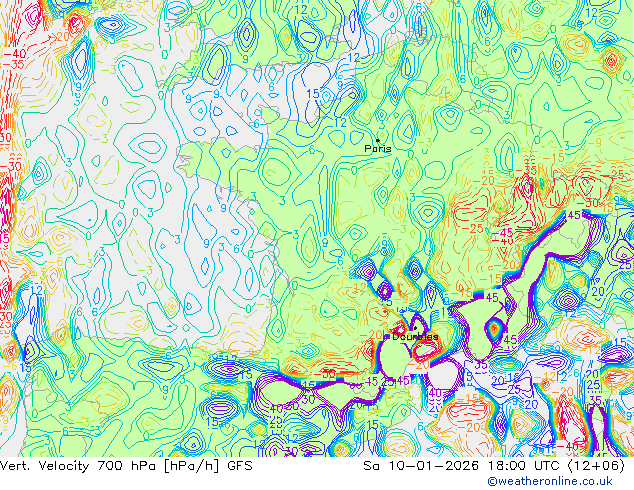Click the black dot marking Paris
Viewport: 634px width, 490px height.
(x=378, y=140)
